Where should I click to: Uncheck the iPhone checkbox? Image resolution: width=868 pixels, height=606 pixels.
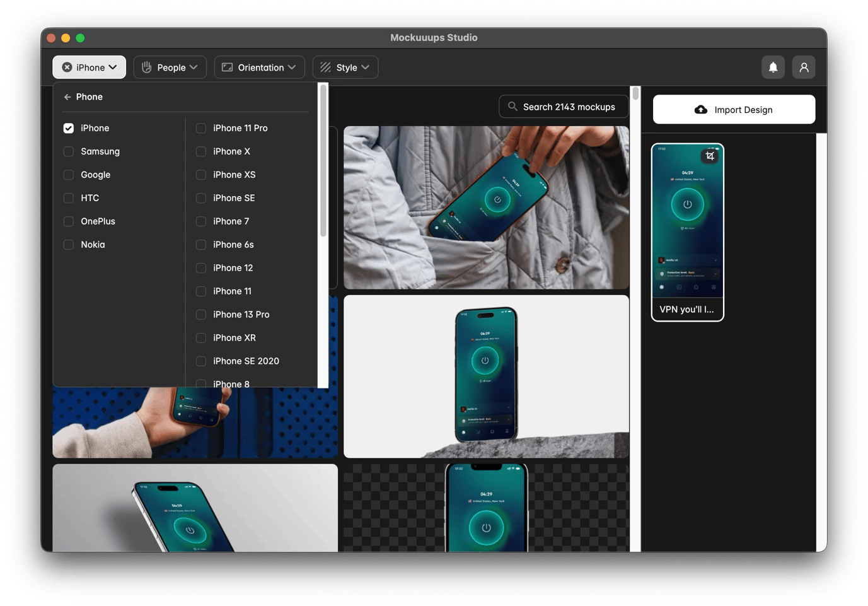pos(69,128)
